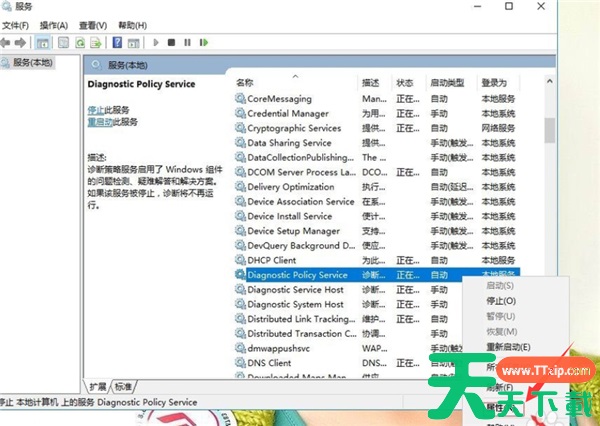Open the blue Help icon in the toolbar
This screenshot has height=426, width=600.
(117, 43)
